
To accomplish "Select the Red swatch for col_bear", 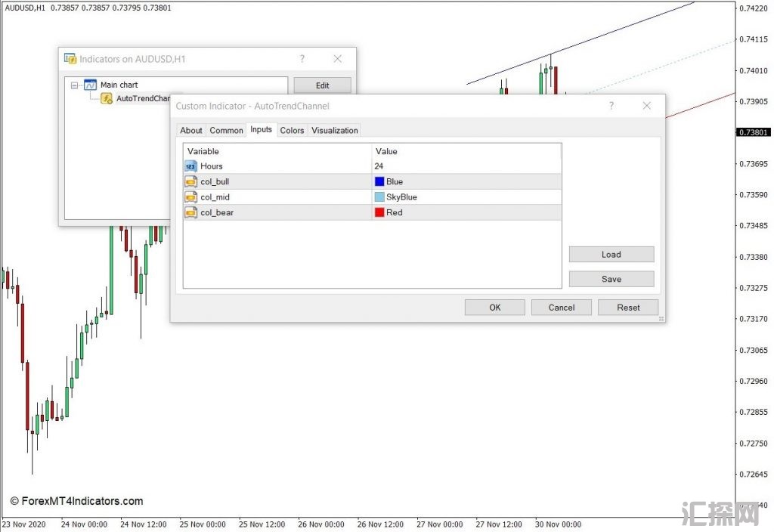I will coord(379,212).
